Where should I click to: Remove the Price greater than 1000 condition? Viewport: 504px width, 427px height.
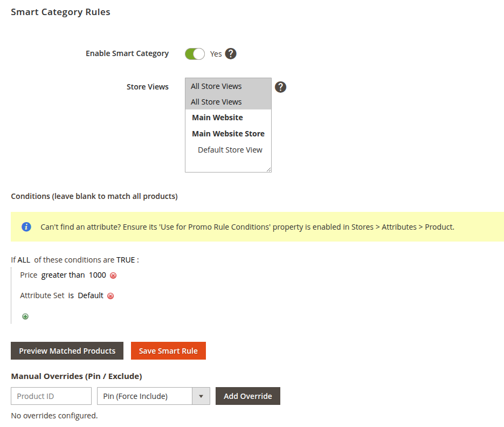point(113,276)
